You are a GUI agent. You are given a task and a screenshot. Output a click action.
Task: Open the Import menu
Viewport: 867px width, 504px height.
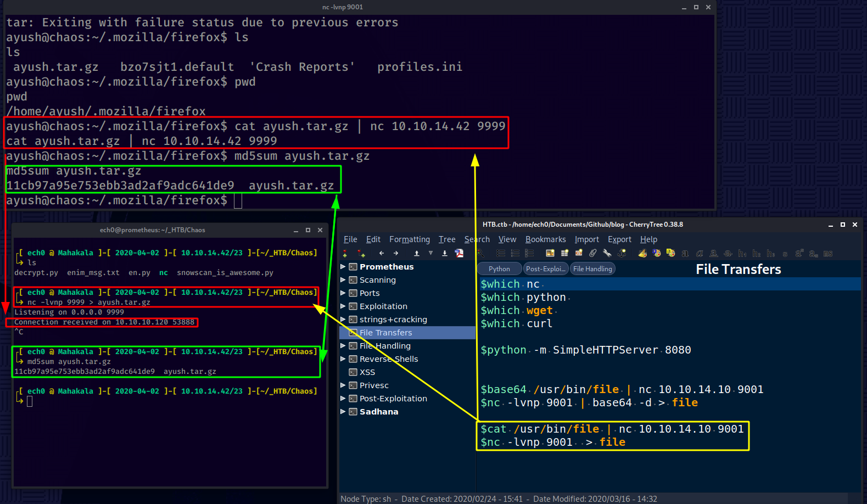586,239
